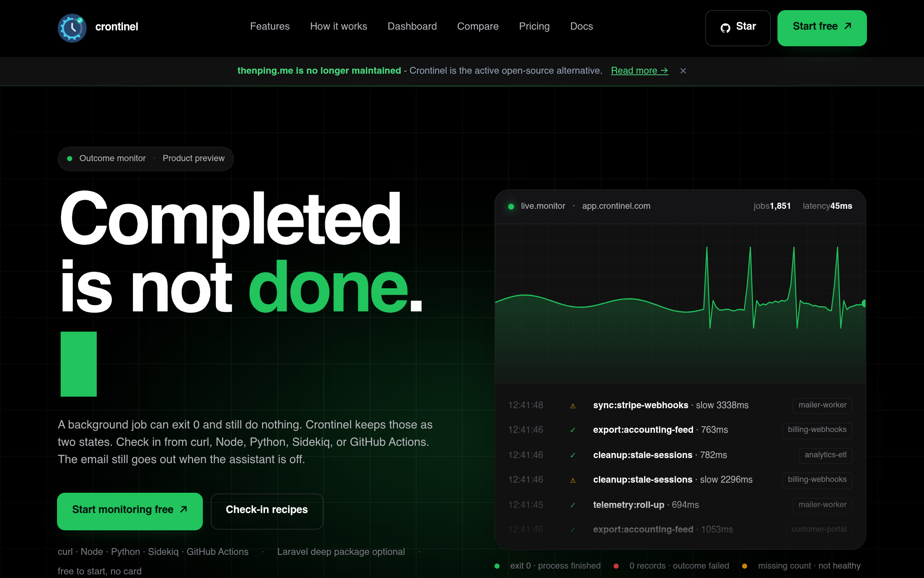Click the crontinel brand name
The height and width of the screenshot is (578, 924).
point(117,27)
